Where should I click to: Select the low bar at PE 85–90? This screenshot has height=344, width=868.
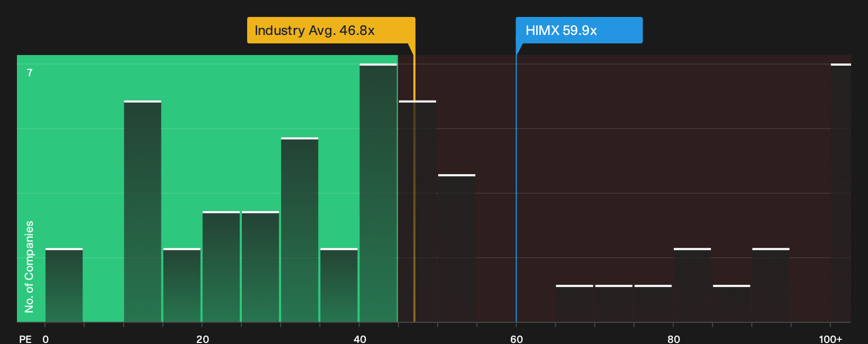[731, 304]
